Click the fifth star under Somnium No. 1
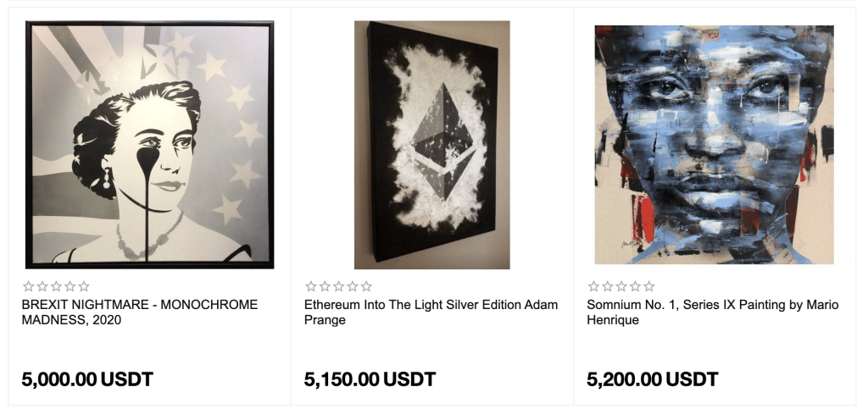 (x=648, y=287)
